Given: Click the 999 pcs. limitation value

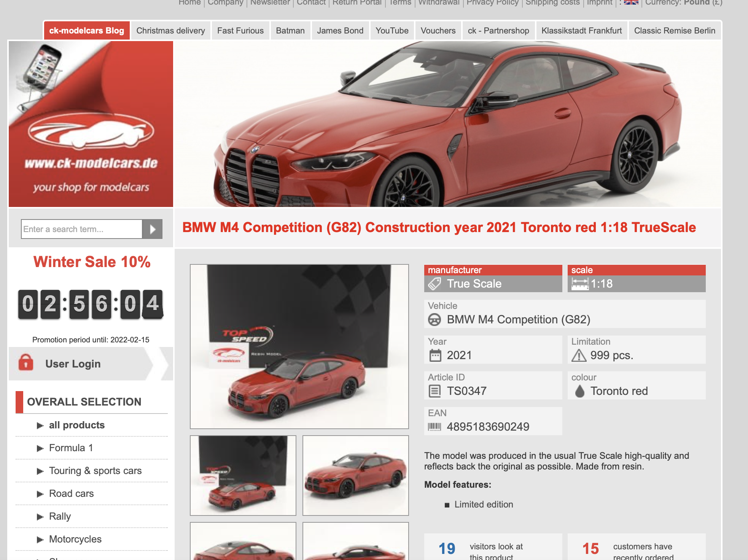Looking at the screenshot, I should click(x=612, y=355).
